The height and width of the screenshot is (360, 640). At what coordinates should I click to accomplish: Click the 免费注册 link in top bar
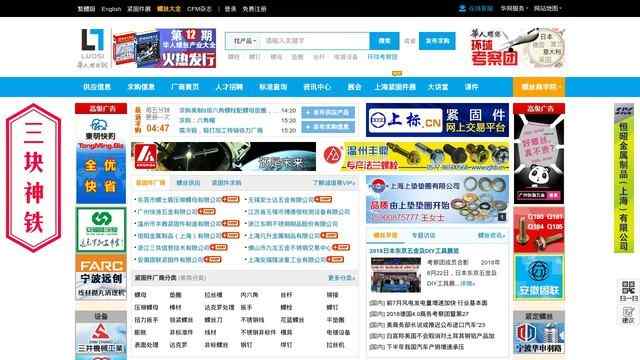[254, 9]
